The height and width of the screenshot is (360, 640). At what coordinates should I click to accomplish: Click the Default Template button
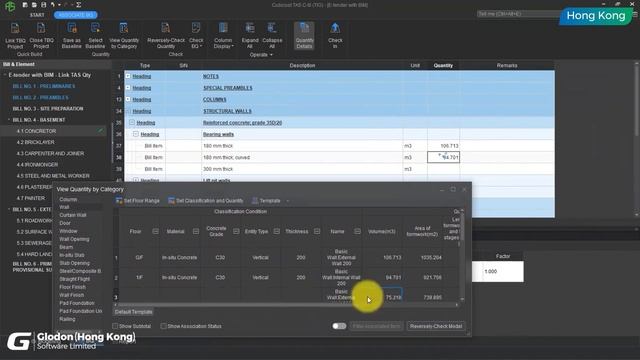pyautogui.click(x=133, y=312)
